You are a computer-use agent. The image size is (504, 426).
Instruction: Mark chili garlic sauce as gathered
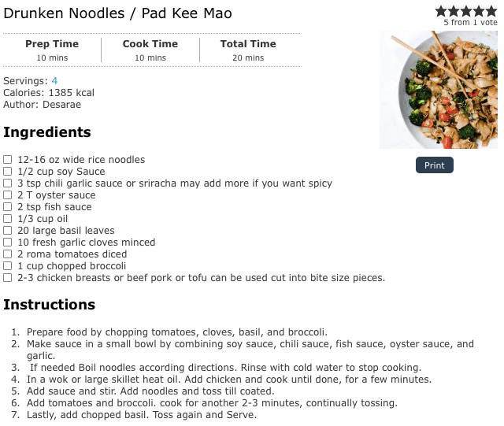[8, 183]
